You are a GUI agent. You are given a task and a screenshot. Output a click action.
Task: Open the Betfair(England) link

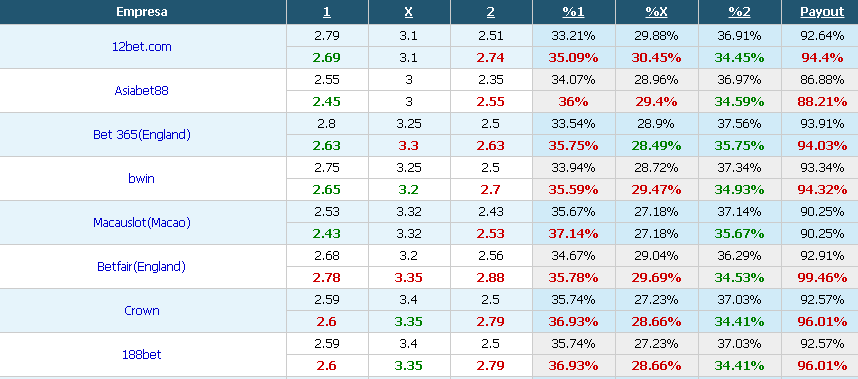142,266
